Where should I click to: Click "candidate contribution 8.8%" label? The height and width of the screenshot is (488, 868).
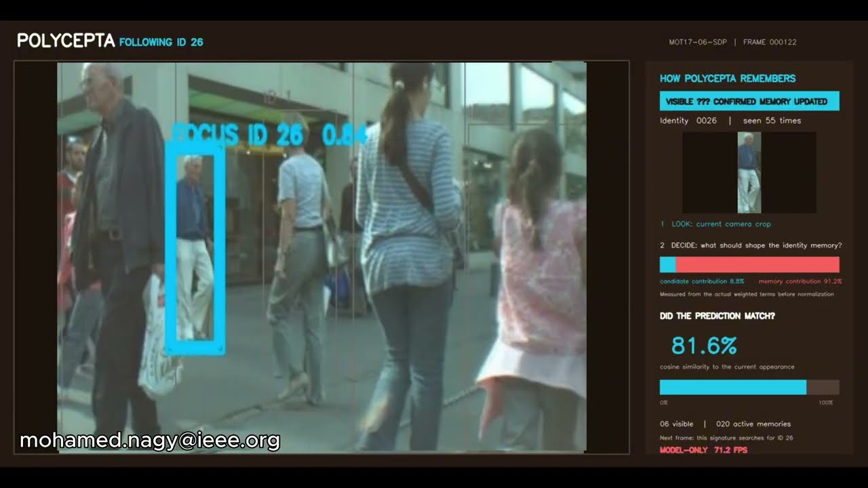click(x=702, y=281)
